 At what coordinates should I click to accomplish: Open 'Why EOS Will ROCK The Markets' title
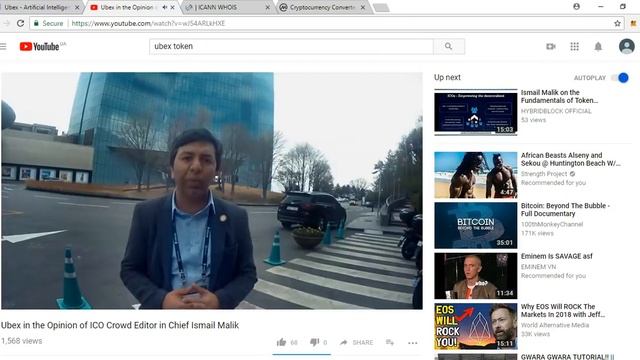(563, 311)
